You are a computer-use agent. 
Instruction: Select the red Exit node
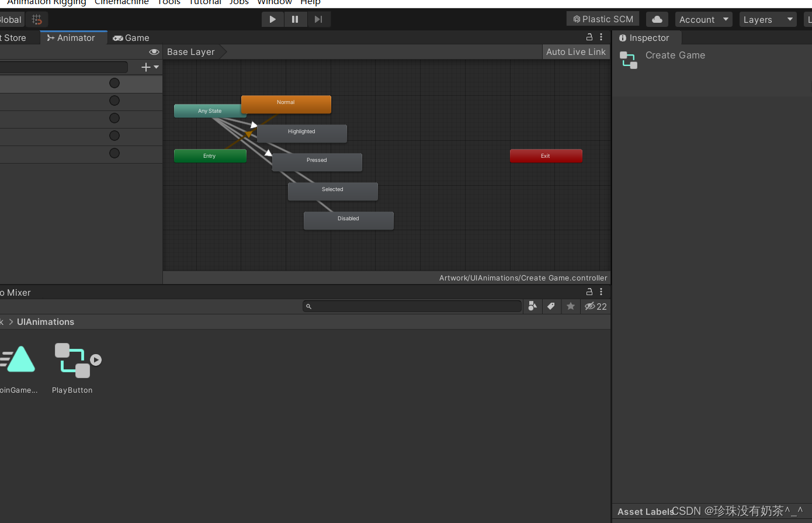(x=546, y=156)
